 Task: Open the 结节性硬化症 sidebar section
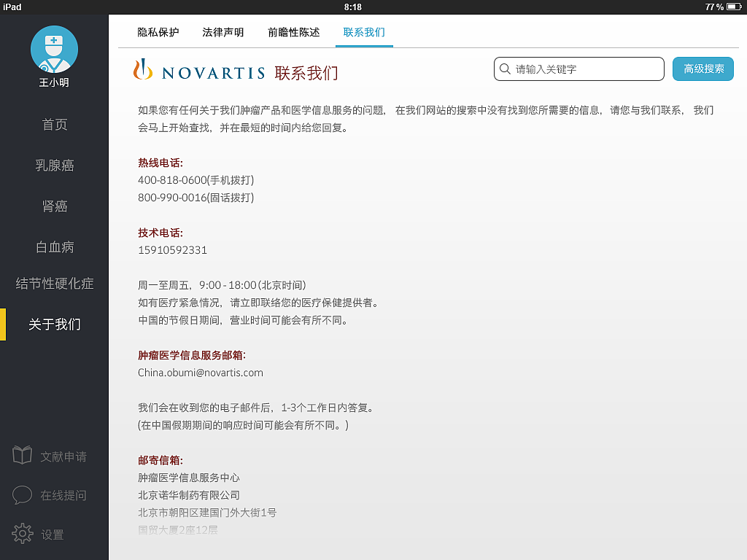point(54,284)
